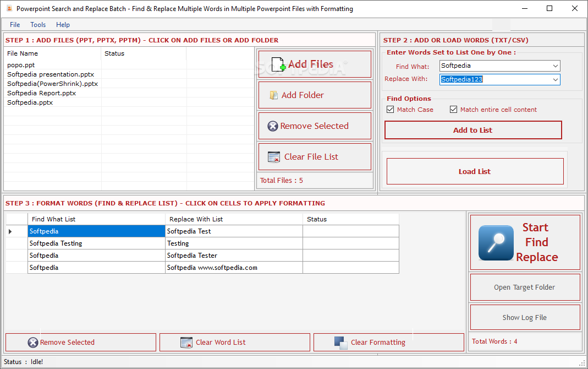Screen dimensions: 588x369
Task: Click into the Find What text field
Action: [x=496, y=66]
